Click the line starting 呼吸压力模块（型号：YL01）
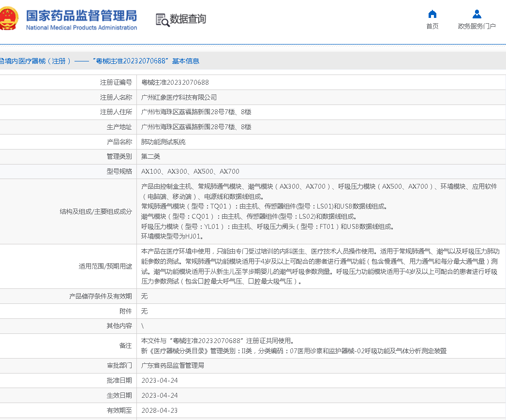506x420 pixels. coord(268,226)
